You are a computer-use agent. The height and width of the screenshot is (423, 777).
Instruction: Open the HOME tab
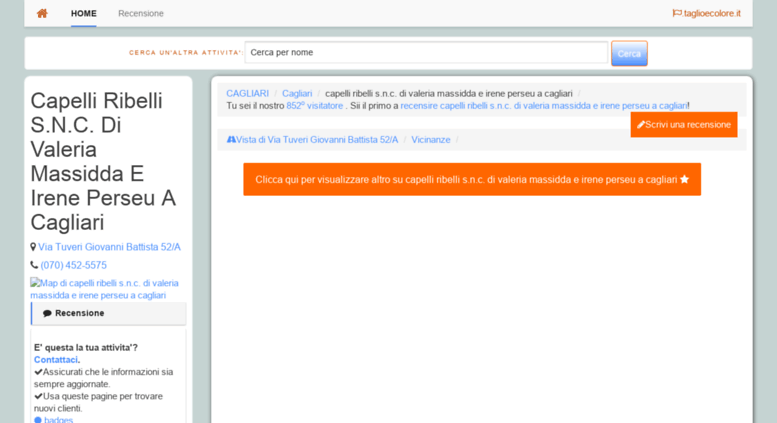(84, 13)
